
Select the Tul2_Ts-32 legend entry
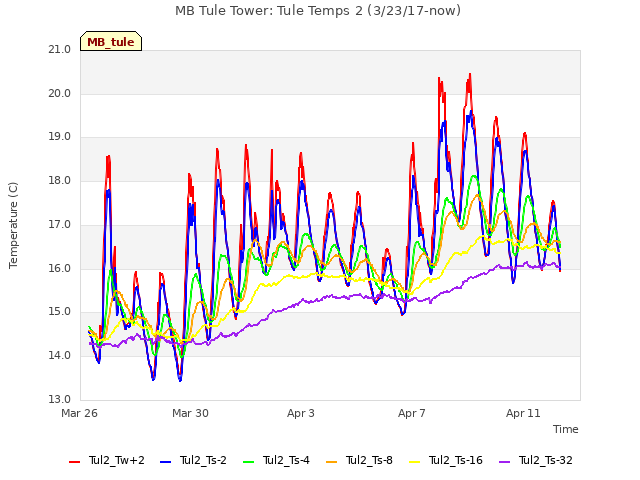coord(536,460)
